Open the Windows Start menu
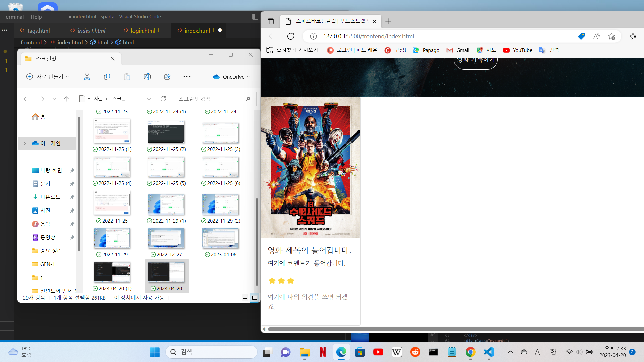 click(x=155, y=352)
